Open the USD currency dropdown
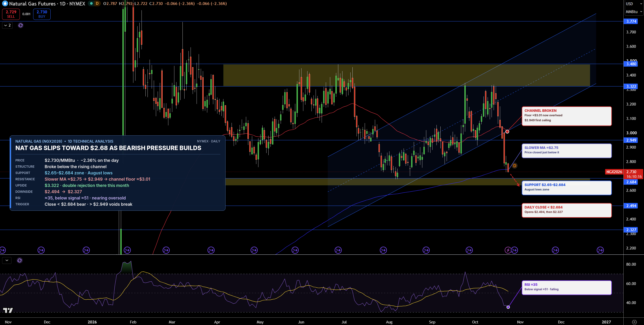This screenshot has width=644, height=325. pos(634,4)
